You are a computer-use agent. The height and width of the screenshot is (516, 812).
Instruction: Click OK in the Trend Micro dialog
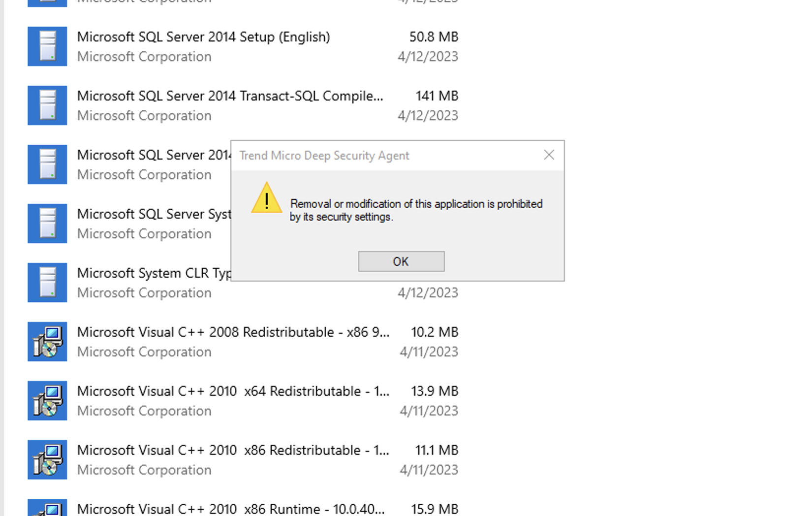point(401,261)
